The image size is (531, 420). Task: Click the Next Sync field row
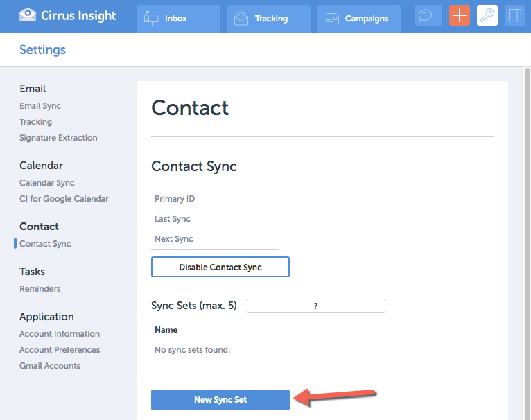coord(215,239)
